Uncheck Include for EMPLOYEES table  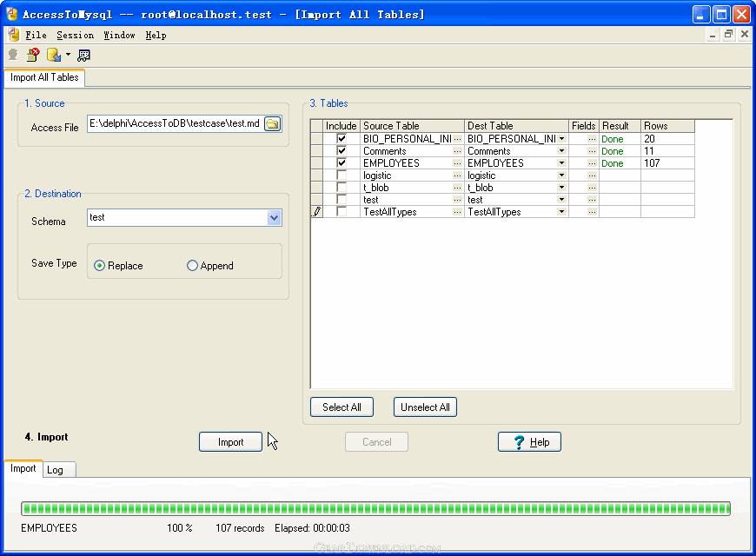[342, 163]
